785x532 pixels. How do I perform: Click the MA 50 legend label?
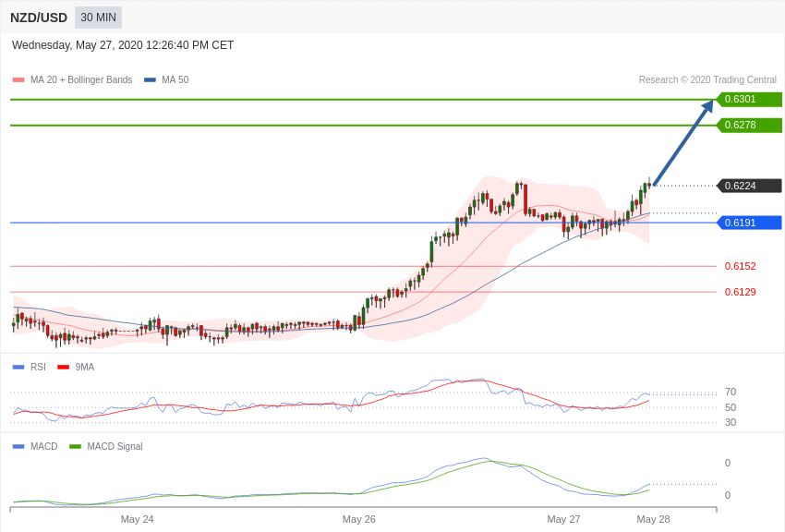(x=175, y=79)
